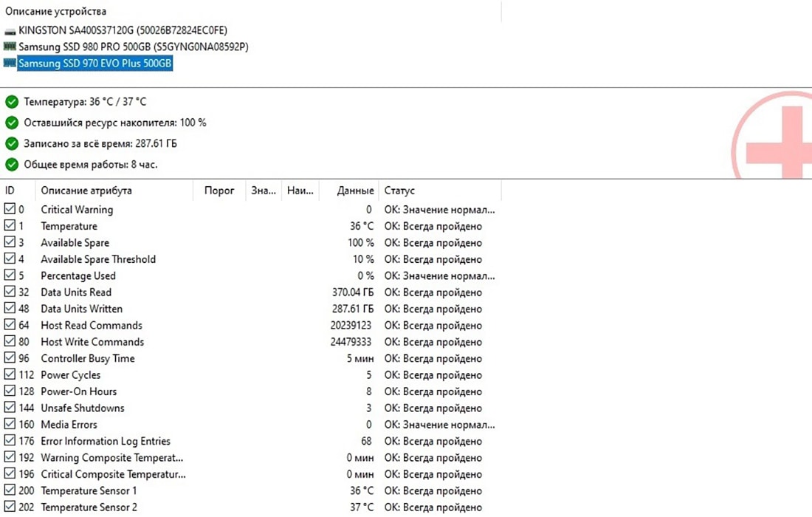Click the Наи... column header
Image resolution: width=812 pixels, height=517 pixels.
point(300,191)
